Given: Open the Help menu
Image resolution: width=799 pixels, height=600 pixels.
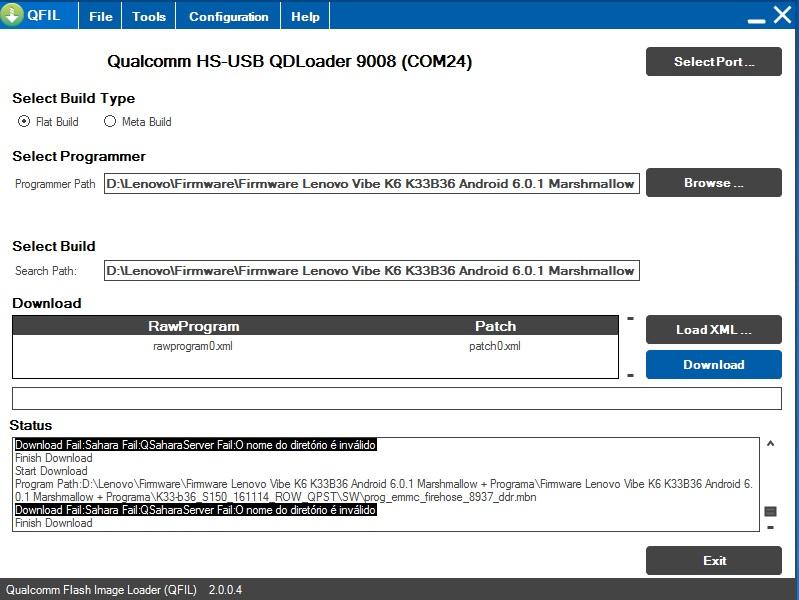Looking at the screenshot, I should 305,16.
